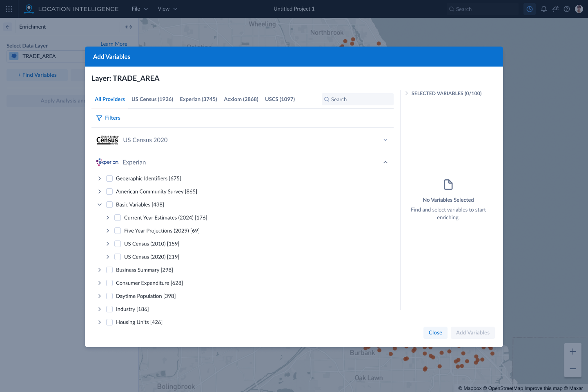
Task: Expand the Business Summary category
Action: coord(99,269)
